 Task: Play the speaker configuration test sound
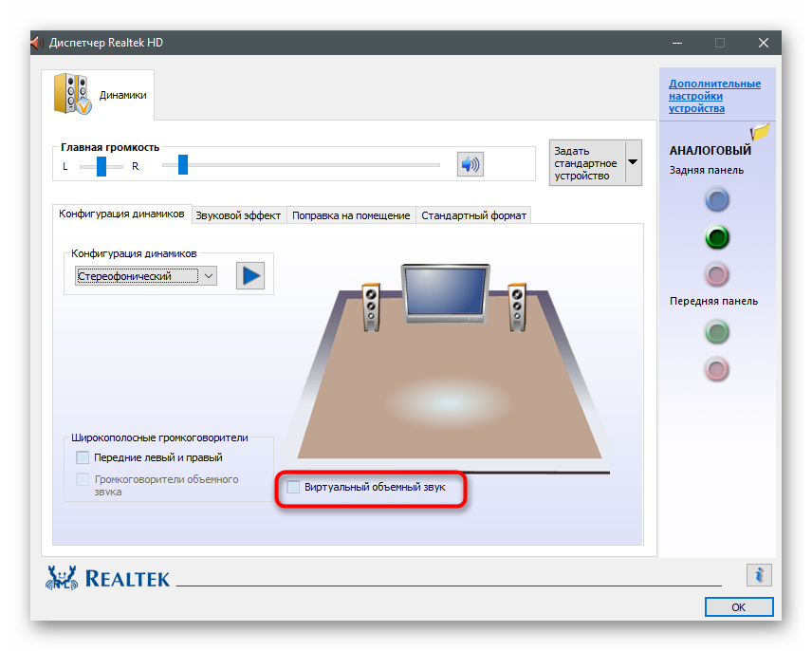[250, 275]
